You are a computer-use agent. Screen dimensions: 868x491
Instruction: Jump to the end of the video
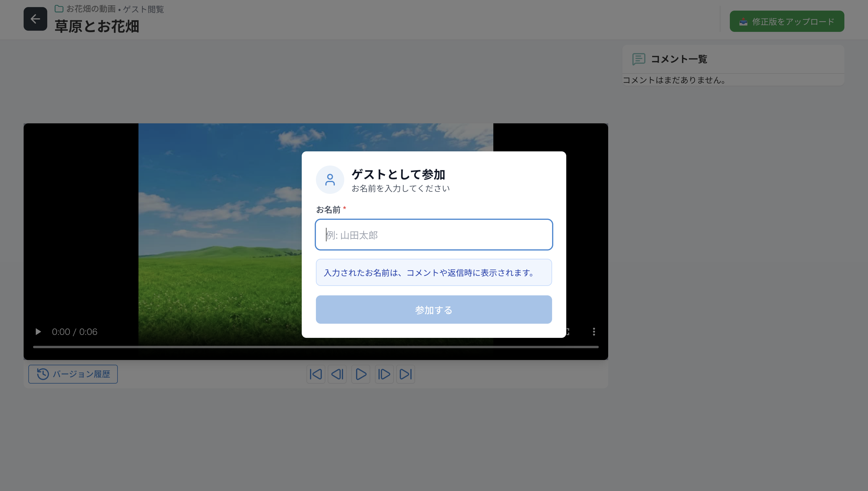[405, 374]
